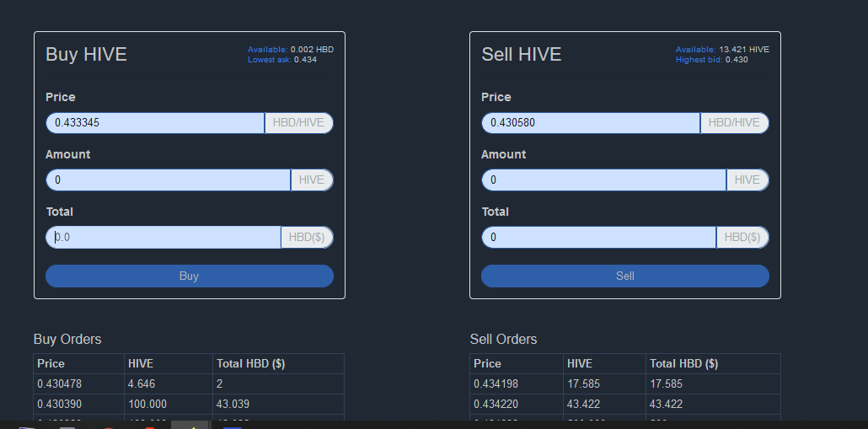
Task: Select buy order HIVE amount 4.646
Action: pyautogui.click(x=142, y=383)
